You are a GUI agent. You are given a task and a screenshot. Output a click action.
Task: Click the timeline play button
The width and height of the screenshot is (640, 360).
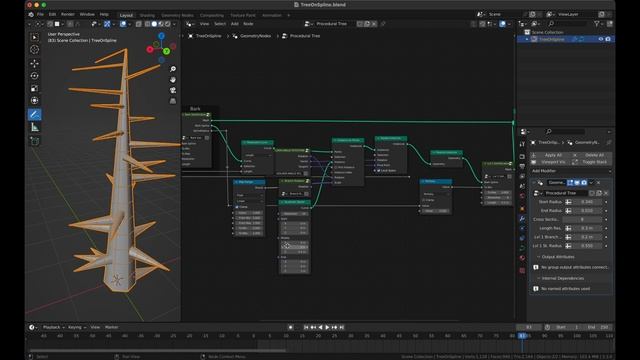(x=327, y=327)
